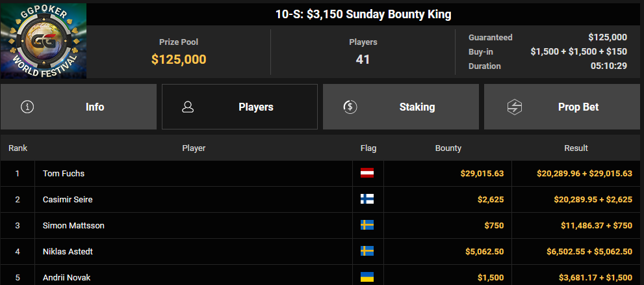Click the Staking dollar-coin icon

(x=350, y=107)
